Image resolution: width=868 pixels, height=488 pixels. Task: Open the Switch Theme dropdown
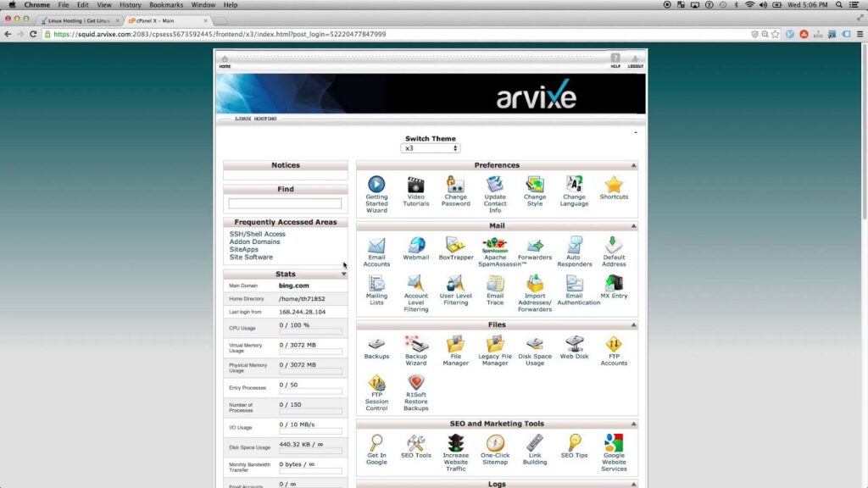tap(431, 148)
